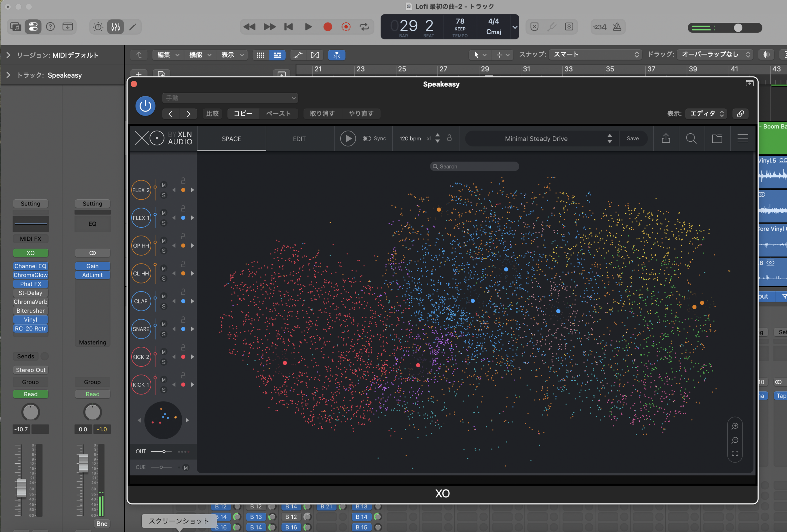This screenshot has height=532, width=787.
Task: Go to project start in transport
Action: click(x=289, y=27)
